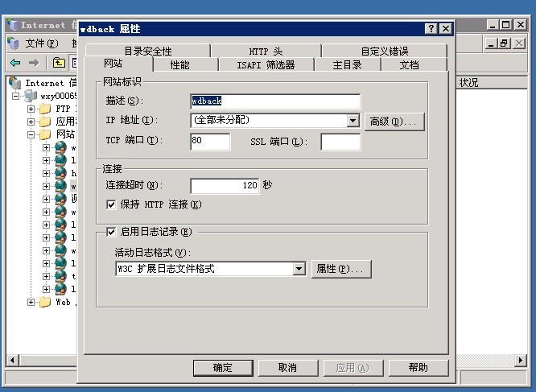
Task: Open the 活动日志格式 dropdown
Action: click(299, 269)
